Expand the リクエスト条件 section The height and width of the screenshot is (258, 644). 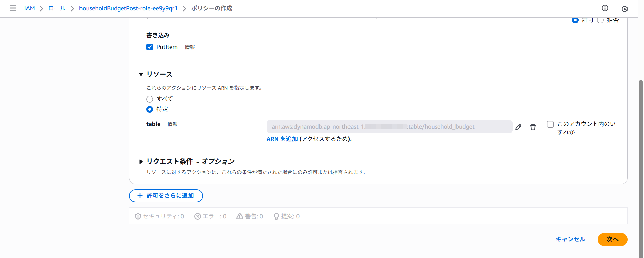pos(141,162)
